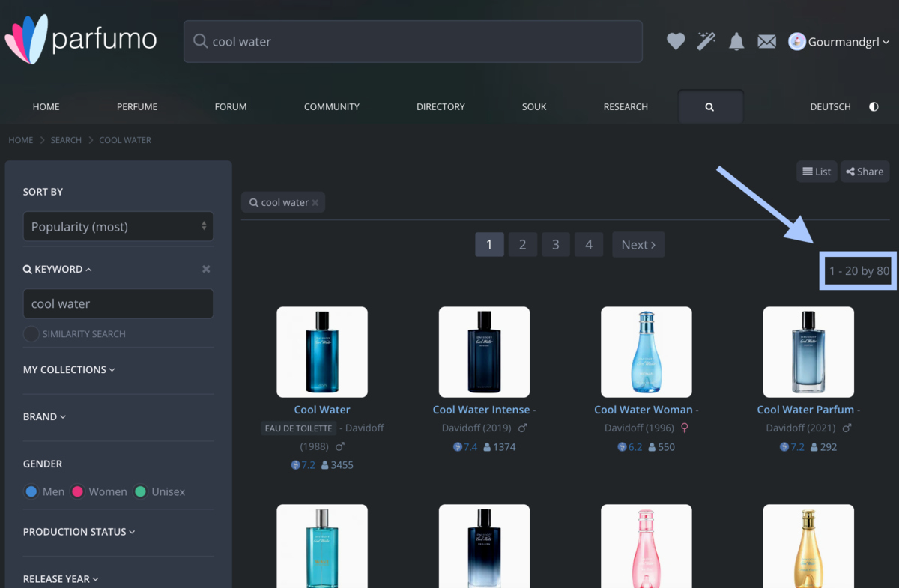
Task: Go to results page 2
Action: [x=522, y=245]
